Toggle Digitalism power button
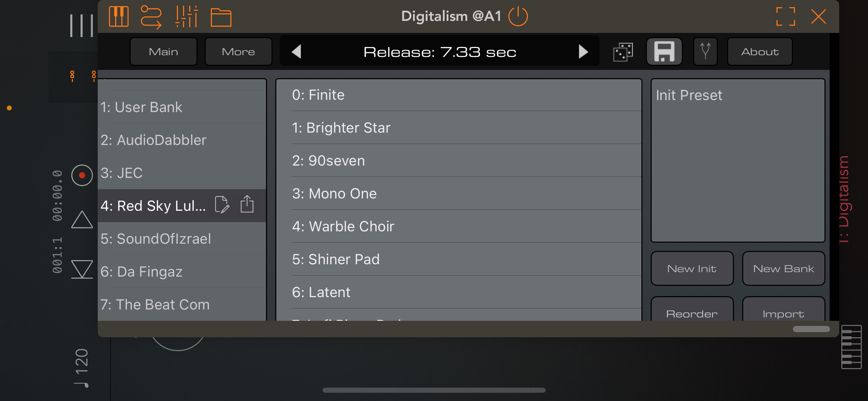The height and width of the screenshot is (401, 868). point(518,16)
